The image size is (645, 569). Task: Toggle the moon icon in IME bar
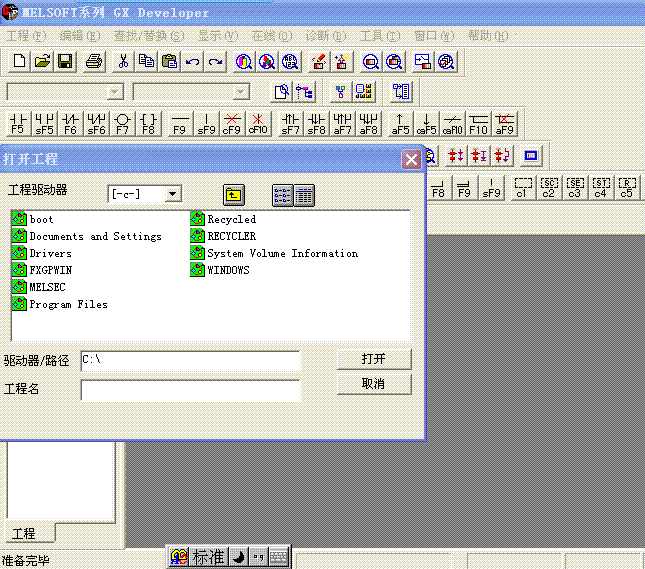tap(238, 557)
